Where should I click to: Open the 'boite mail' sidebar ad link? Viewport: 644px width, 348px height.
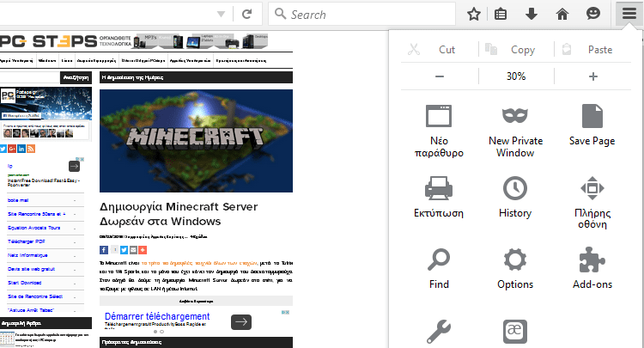tap(18, 200)
